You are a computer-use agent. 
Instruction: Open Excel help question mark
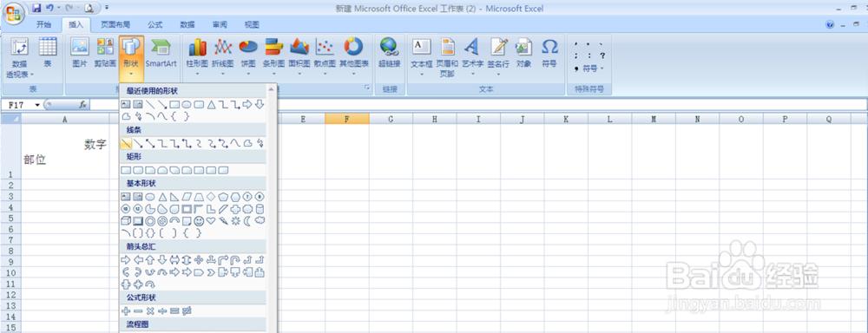(x=830, y=25)
